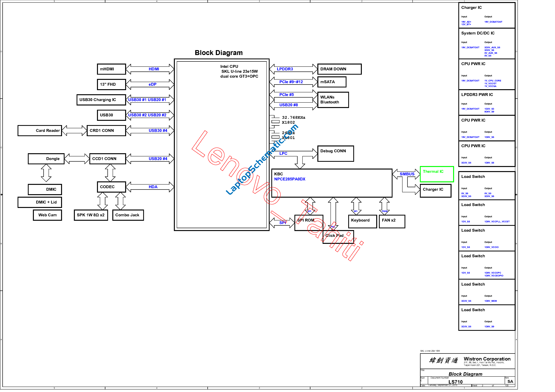Select the 'DMIC + Lid' block

coord(40,202)
